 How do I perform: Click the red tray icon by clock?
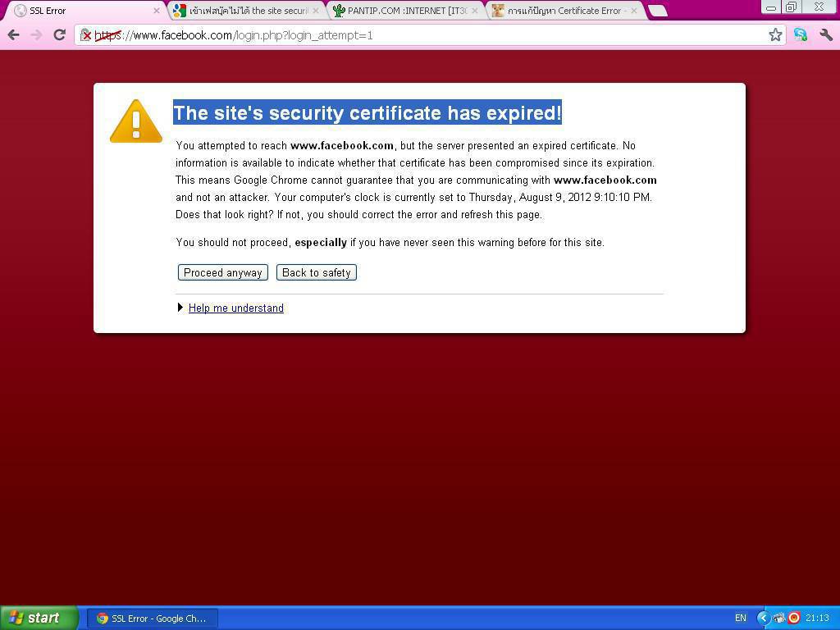[x=793, y=618]
